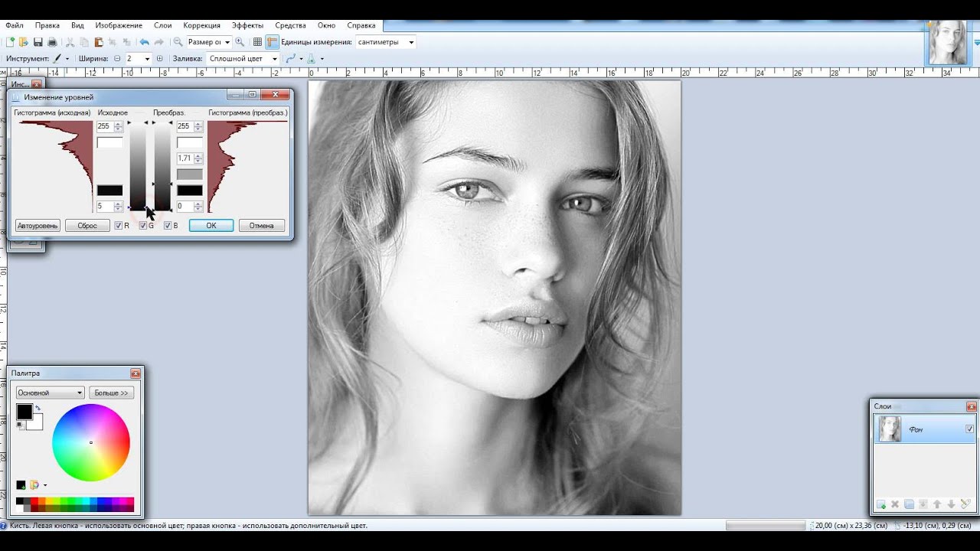980x551 pixels.
Task: Click the blending mode flask icon
Action: (x=311, y=58)
